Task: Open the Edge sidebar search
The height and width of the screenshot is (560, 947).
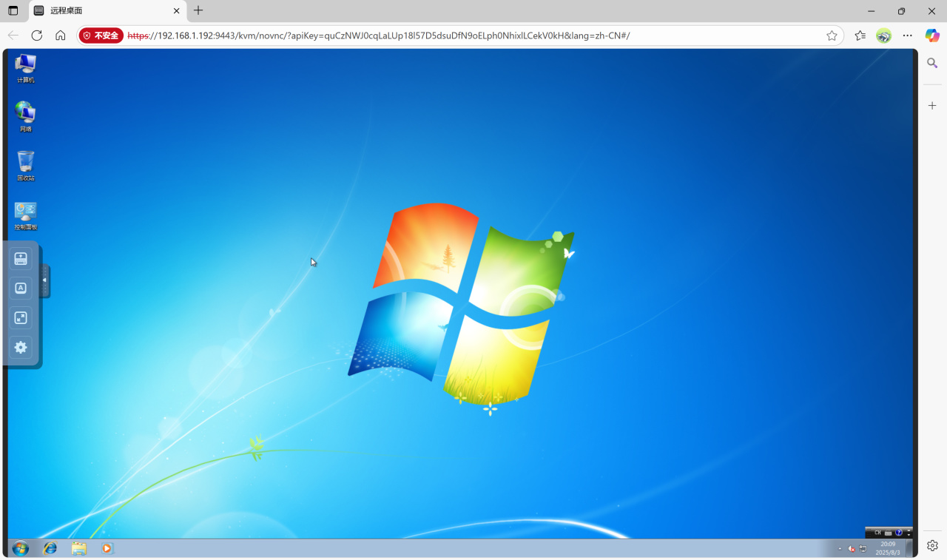Action: pos(932,64)
